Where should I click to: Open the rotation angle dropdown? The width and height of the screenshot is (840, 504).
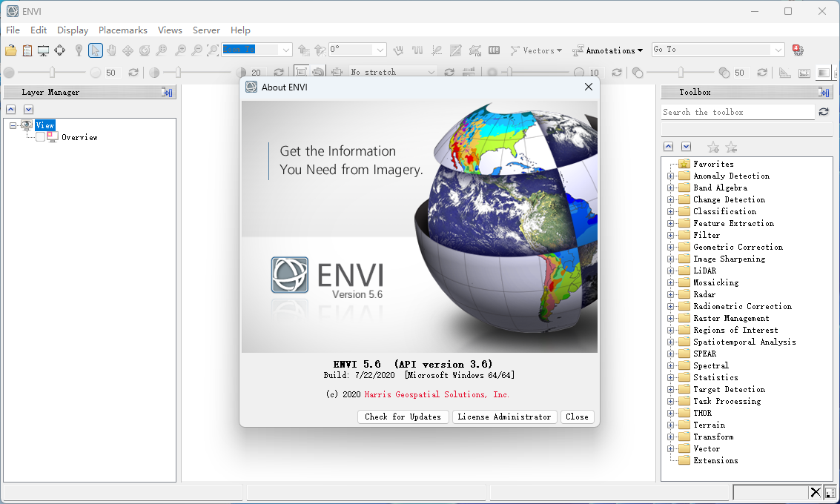380,50
